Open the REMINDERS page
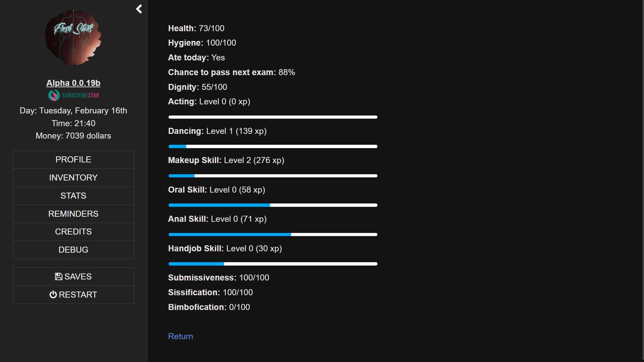 (x=73, y=214)
